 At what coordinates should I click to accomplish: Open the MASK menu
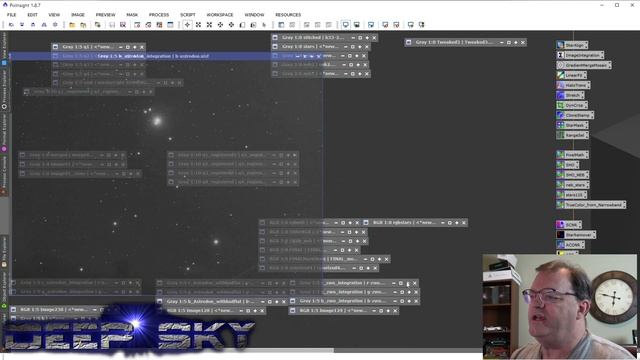pos(132,15)
